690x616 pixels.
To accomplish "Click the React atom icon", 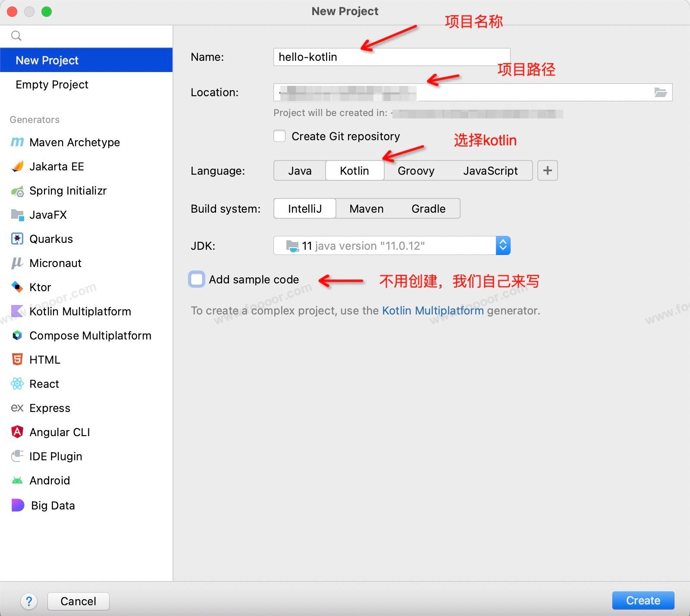I will (17, 384).
